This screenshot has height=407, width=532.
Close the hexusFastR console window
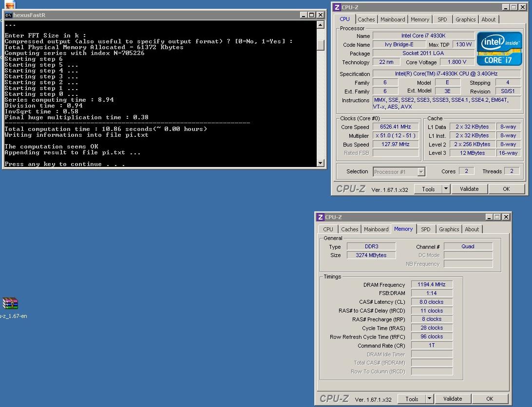[320, 15]
